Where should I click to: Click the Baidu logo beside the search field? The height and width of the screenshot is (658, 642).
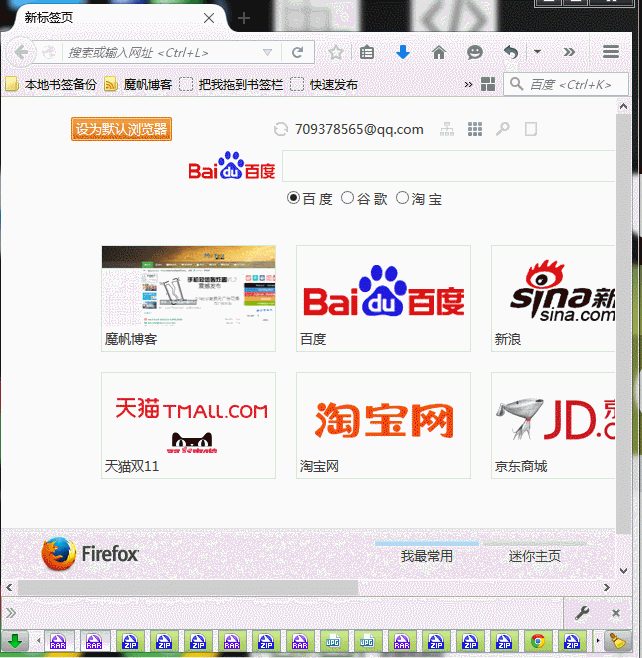[232, 166]
